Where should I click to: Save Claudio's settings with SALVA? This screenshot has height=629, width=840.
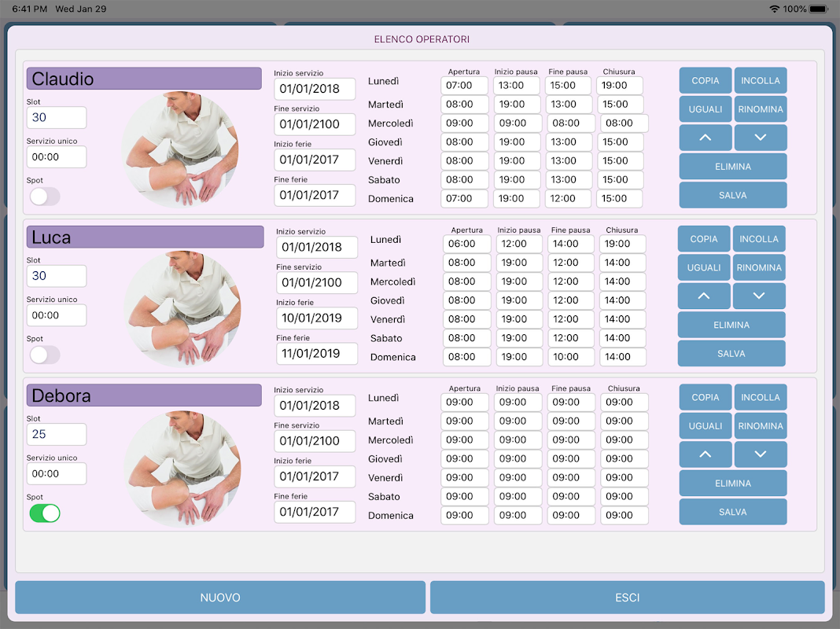[733, 196]
